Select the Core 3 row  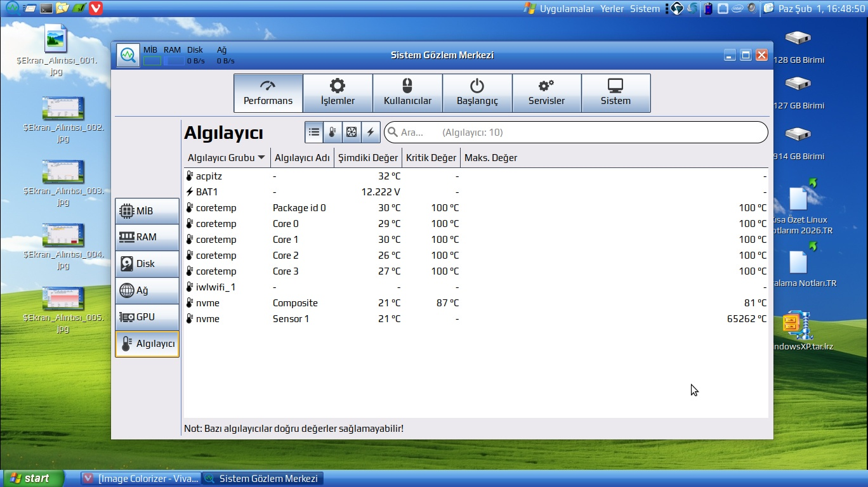(x=476, y=271)
